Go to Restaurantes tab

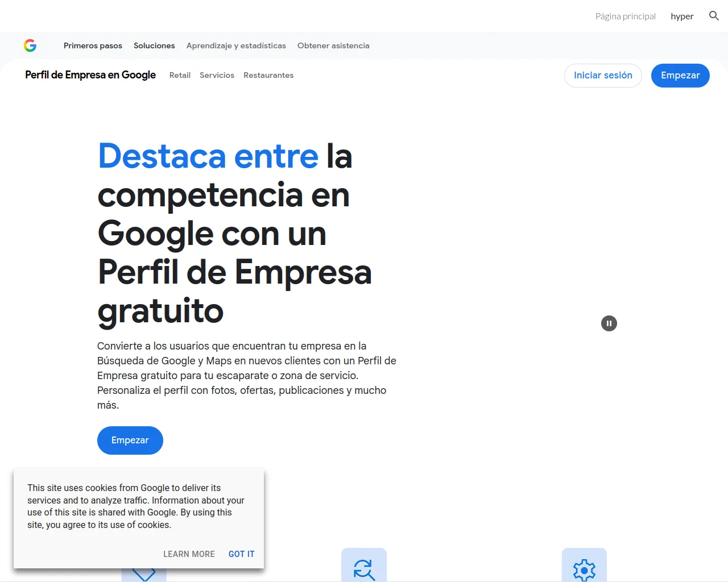point(268,75)
